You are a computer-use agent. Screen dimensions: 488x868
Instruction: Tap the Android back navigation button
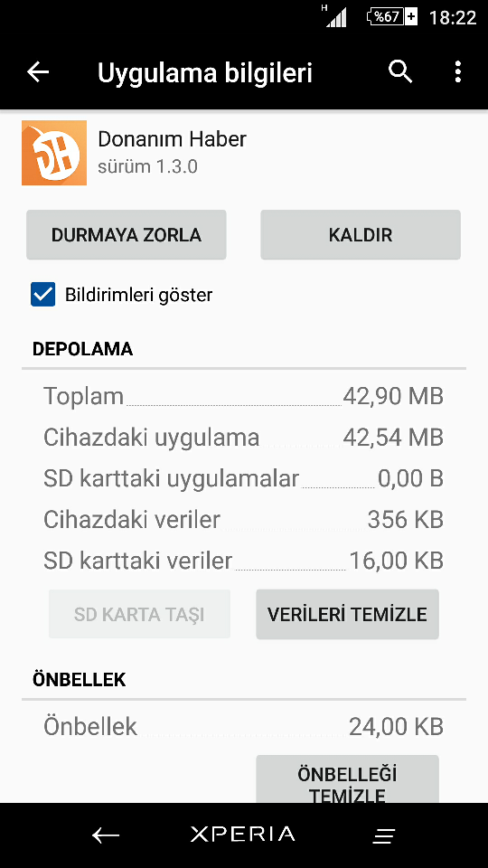coord(106,835)
